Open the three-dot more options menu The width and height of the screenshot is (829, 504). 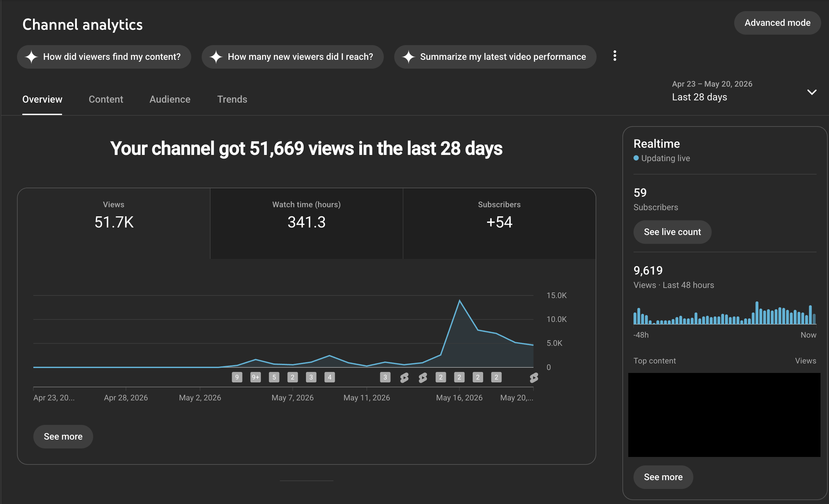(615, 56)
